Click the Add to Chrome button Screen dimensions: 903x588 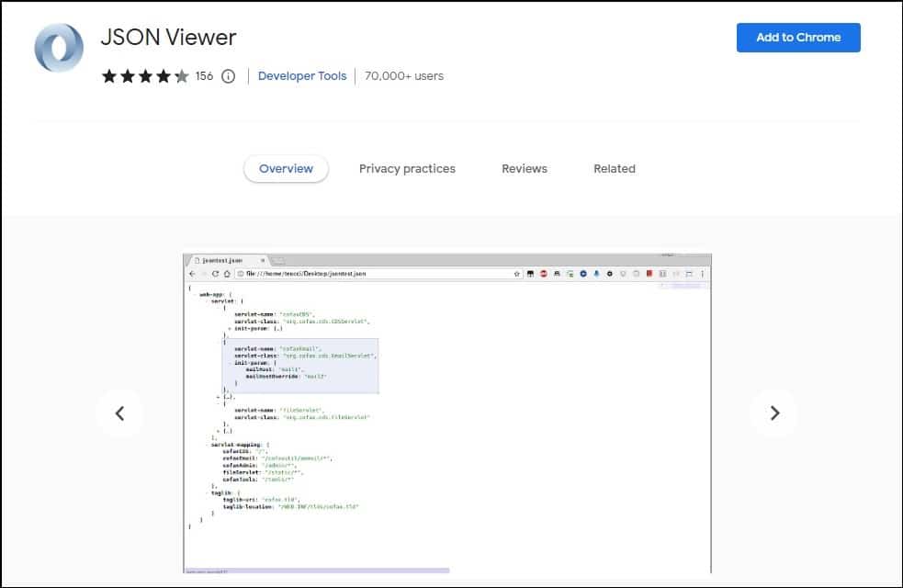tap(798, 38)
